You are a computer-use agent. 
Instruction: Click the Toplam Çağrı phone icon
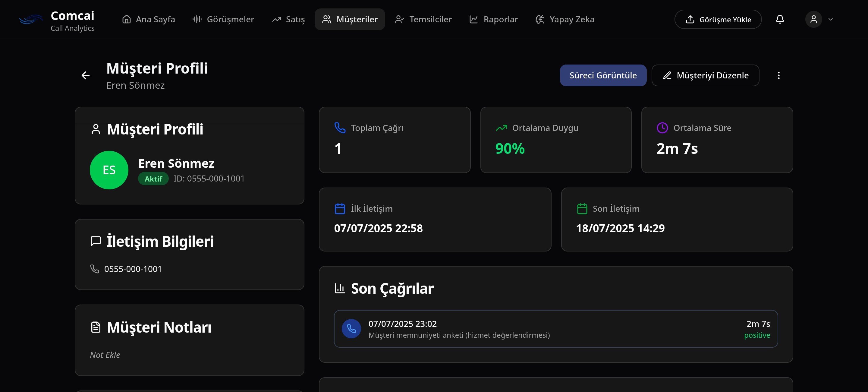340,128
